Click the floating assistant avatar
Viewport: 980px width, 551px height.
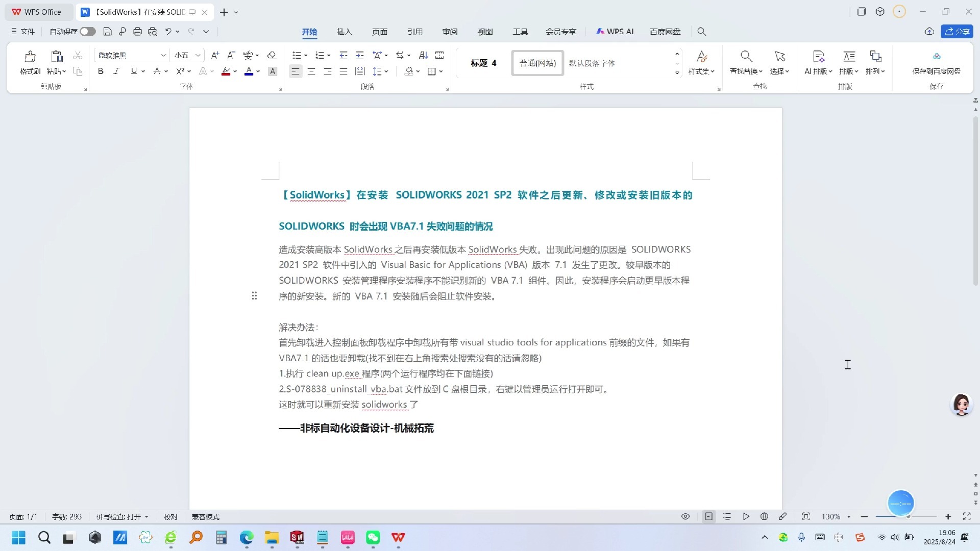point(962,405)
